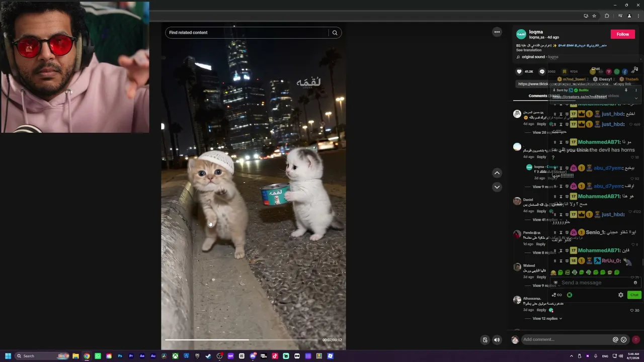
Task: Click the Windows Start button
Action: (x=8, y=356)
